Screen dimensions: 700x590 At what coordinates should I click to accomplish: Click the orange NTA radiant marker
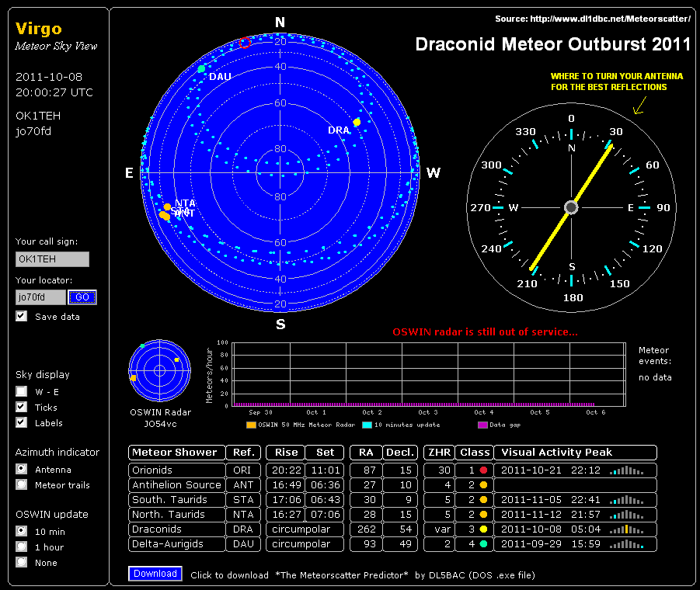click(x=167, y=207)
